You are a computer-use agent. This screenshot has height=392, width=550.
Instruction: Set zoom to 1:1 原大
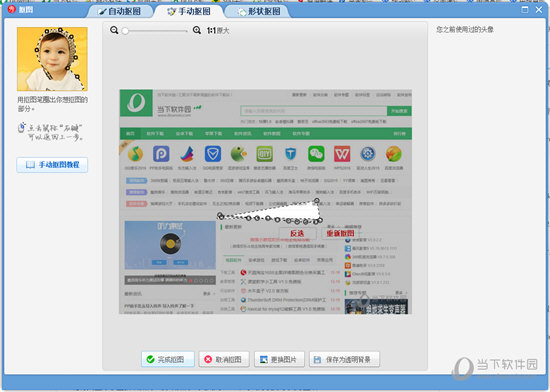coord(218,31)
